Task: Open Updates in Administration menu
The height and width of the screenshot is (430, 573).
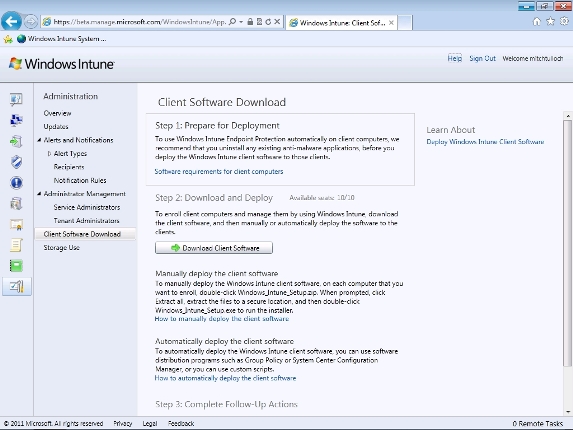Action: [x=56, y=127]
